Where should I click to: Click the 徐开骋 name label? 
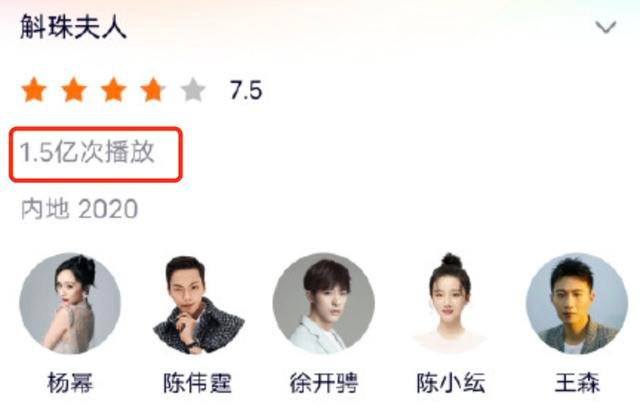(324, 383)
